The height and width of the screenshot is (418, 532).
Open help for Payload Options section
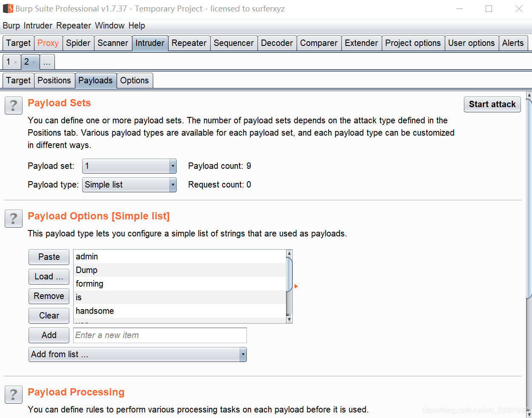(14, 219)
